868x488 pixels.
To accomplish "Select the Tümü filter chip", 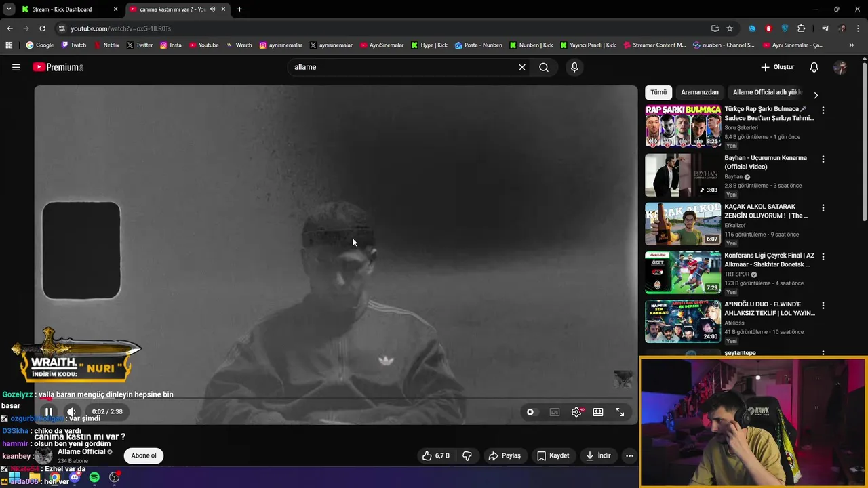I will pyautogui.click(x=658, y=92).
